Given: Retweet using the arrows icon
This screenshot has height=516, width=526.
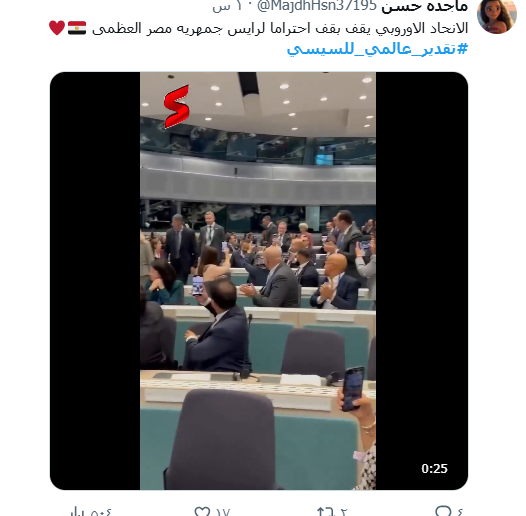Looking at the screenshot, I should pyautogui.click(x=325, y=512).
